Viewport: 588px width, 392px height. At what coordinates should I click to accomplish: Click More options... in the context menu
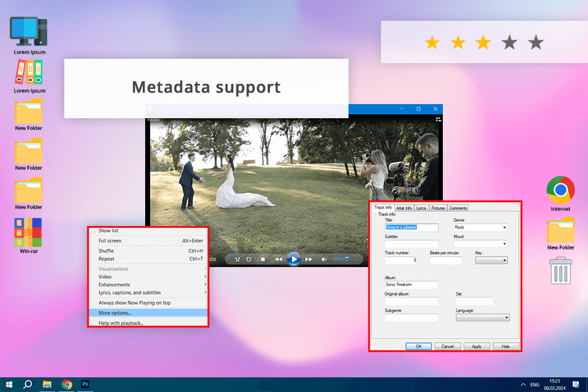click(148, 313)
